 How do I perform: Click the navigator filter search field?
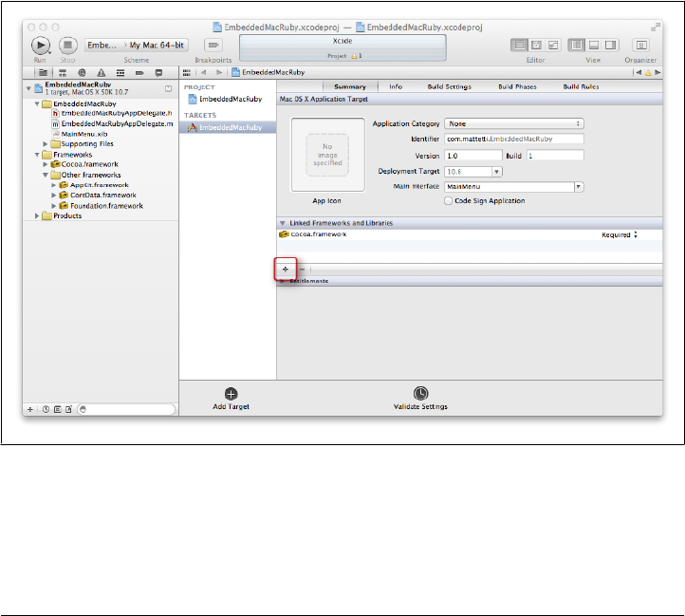(127, 410)
